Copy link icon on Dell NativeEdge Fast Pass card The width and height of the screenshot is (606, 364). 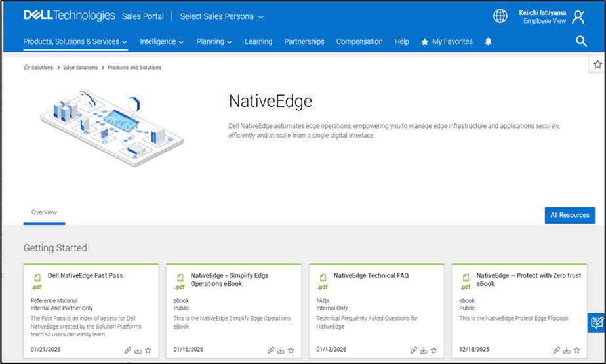[x=128, y=350]
